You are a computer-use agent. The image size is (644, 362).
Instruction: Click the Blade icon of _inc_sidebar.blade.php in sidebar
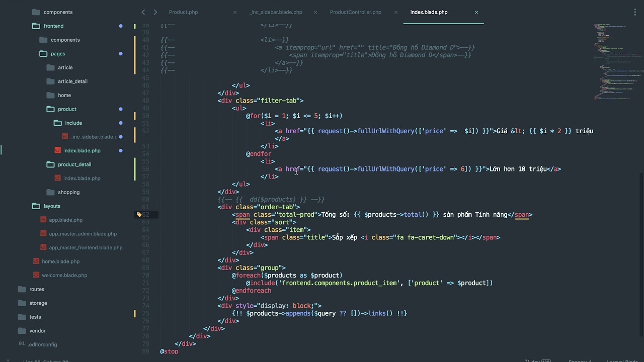[x=65, y=137]
